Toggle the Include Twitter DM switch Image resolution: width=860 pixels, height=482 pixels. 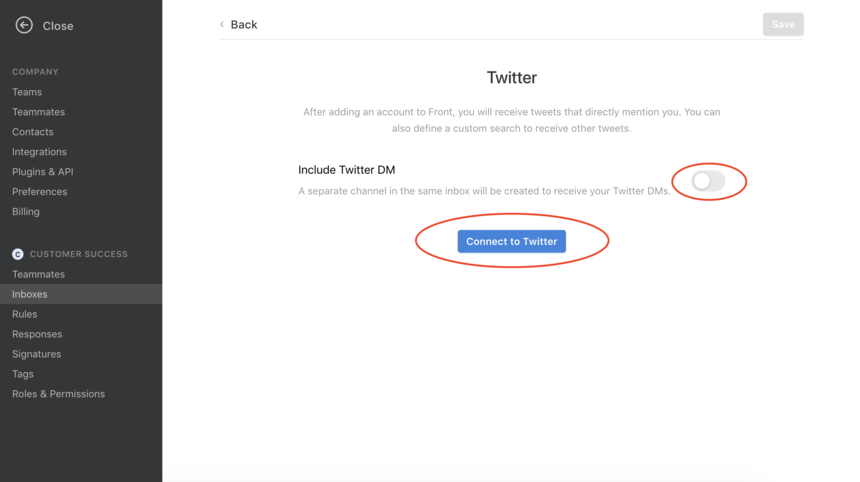708,181
